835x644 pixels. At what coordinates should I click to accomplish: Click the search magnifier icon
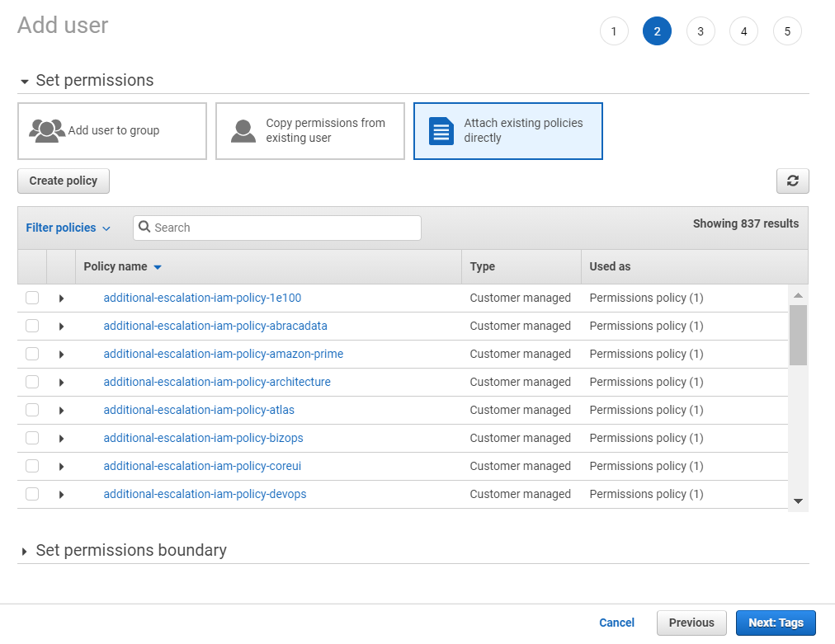click(145, 227)
